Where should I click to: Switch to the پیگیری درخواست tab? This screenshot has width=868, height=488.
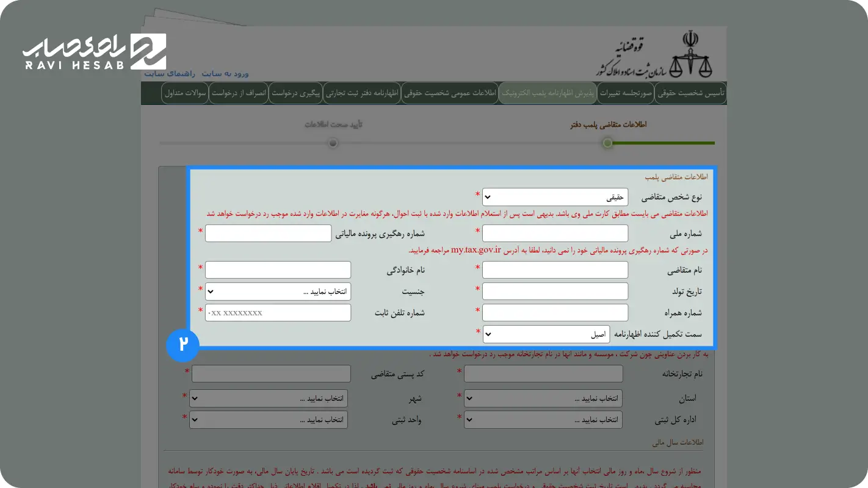coord(295,93)
